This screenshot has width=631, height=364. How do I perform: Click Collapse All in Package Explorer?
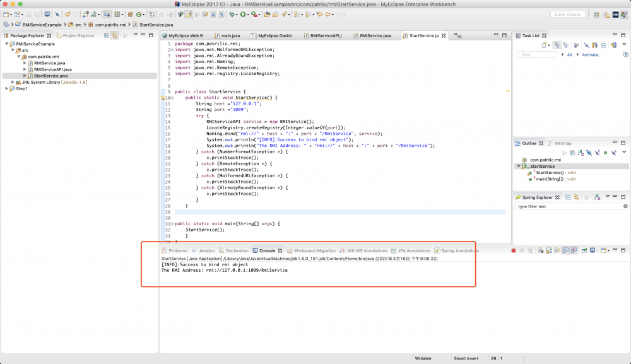pyautogui.click(x=107, y=36)
